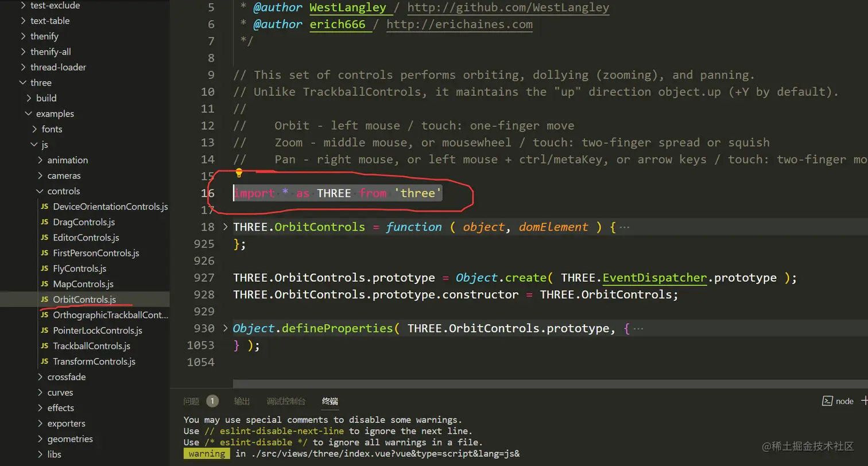Screen dimensions: 868x466
Task: Expand the cameras folder
Action: click(40, 176)
